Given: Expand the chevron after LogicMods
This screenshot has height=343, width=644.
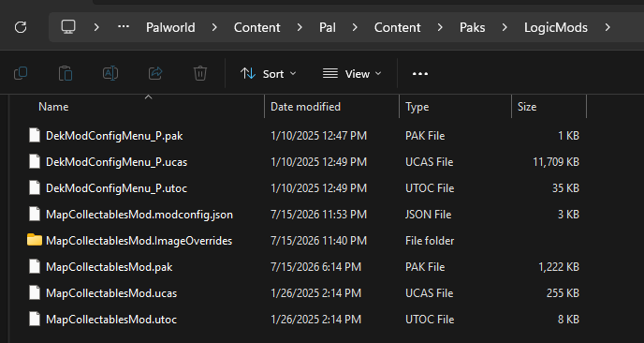Looking at the screenshot, I should pos(607,27).
